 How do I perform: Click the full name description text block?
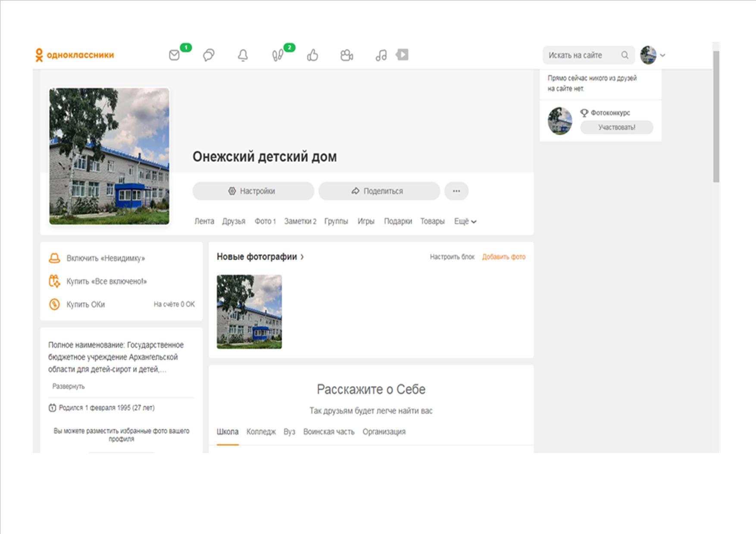tap(116, 357)
